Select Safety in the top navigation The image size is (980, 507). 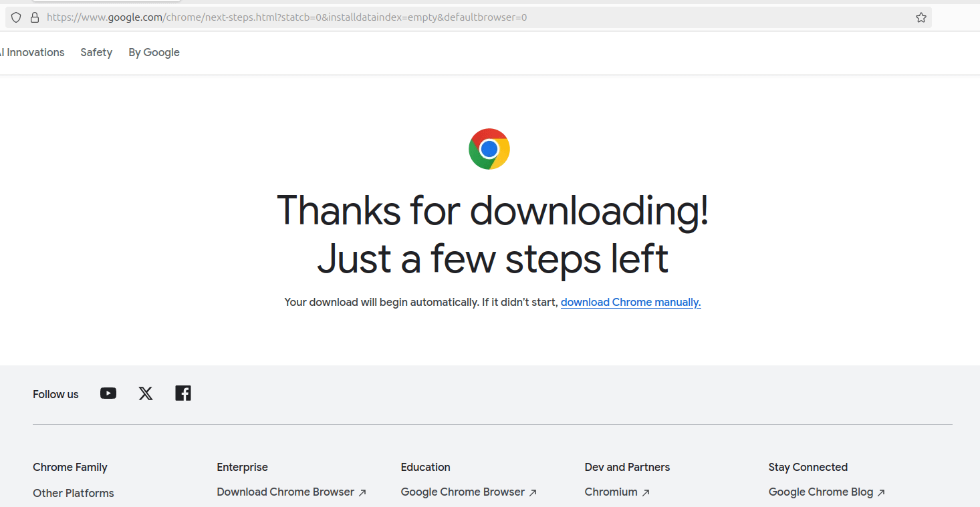pos(96,52)
